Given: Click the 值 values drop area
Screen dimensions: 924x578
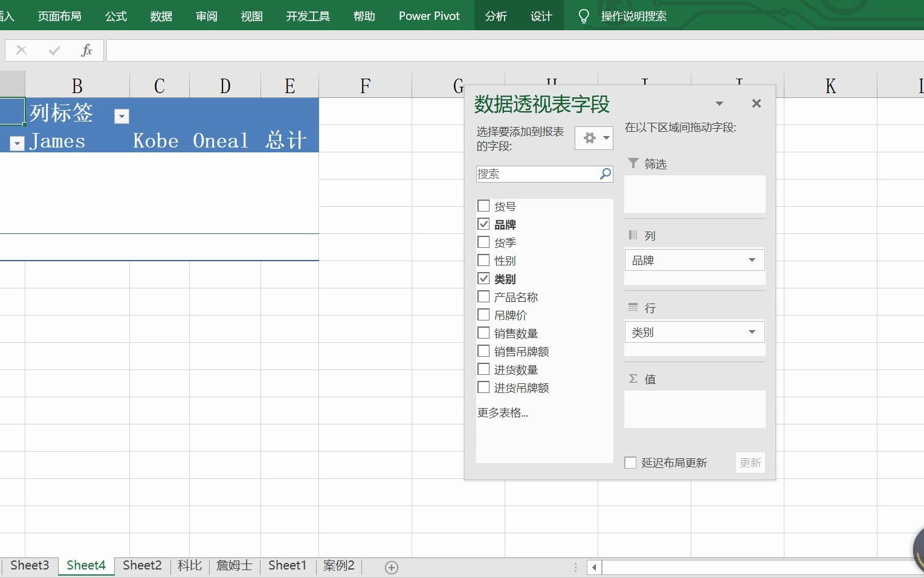Looking at the screenshot, I should (x=695, y=409).
